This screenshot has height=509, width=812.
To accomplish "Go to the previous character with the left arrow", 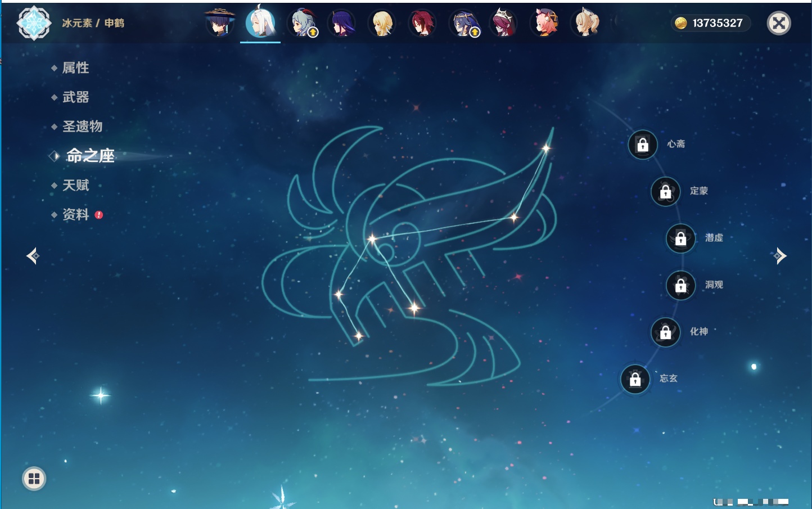I will pos(33,256).
